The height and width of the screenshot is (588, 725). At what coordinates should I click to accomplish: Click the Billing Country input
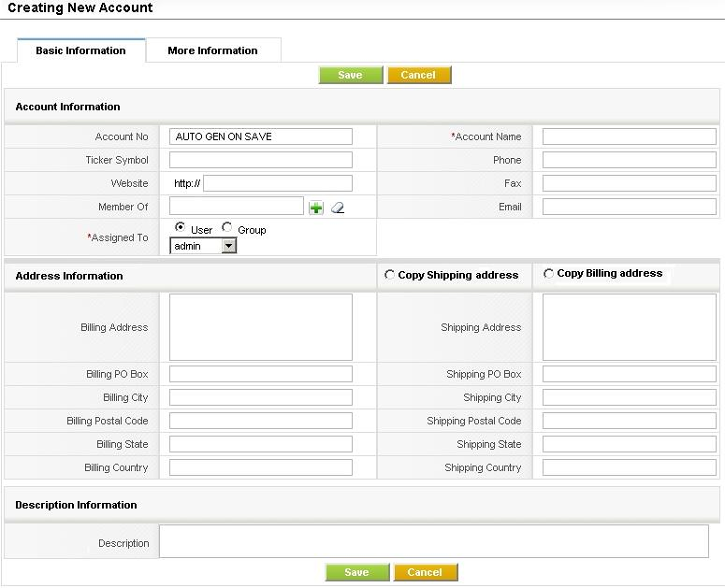click(261, 467)
